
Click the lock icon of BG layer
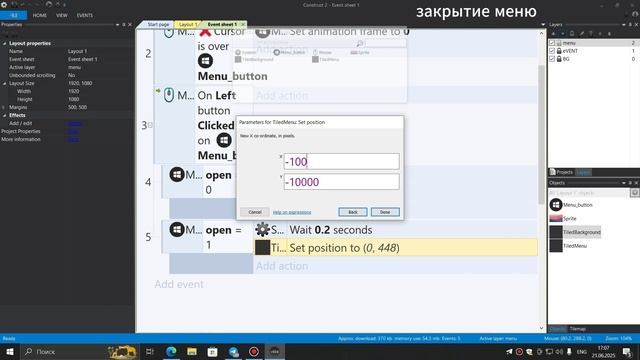coord(559,59)
